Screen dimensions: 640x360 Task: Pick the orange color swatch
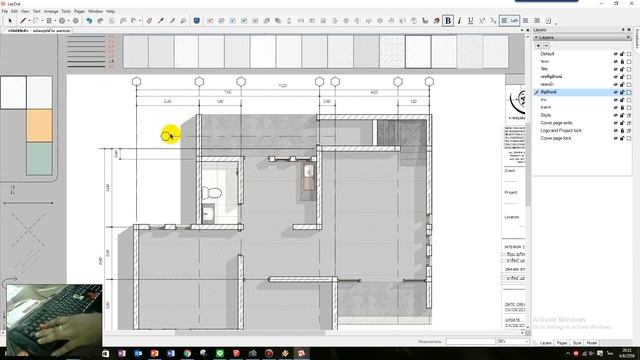[39, 125]
